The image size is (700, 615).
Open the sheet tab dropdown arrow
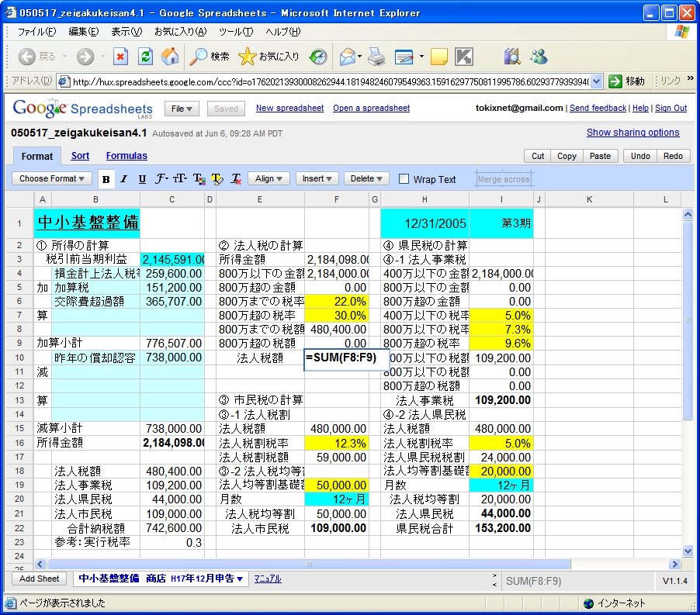[240, 579]
